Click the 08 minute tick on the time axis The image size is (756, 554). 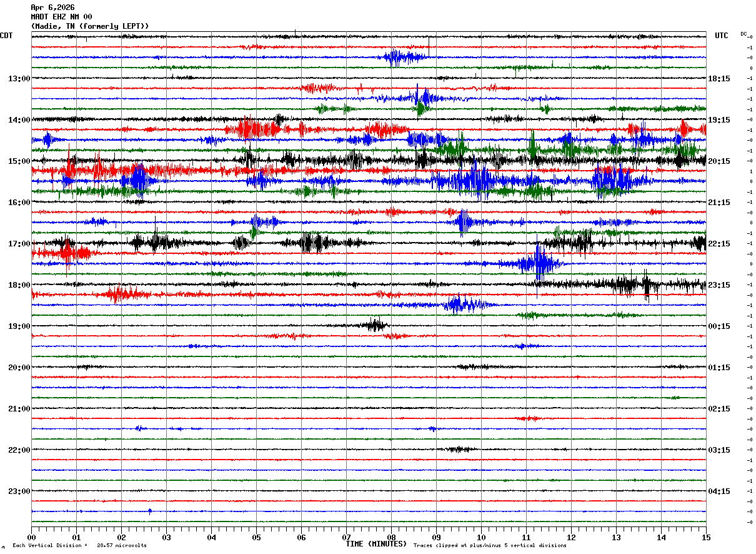[391, 537]
